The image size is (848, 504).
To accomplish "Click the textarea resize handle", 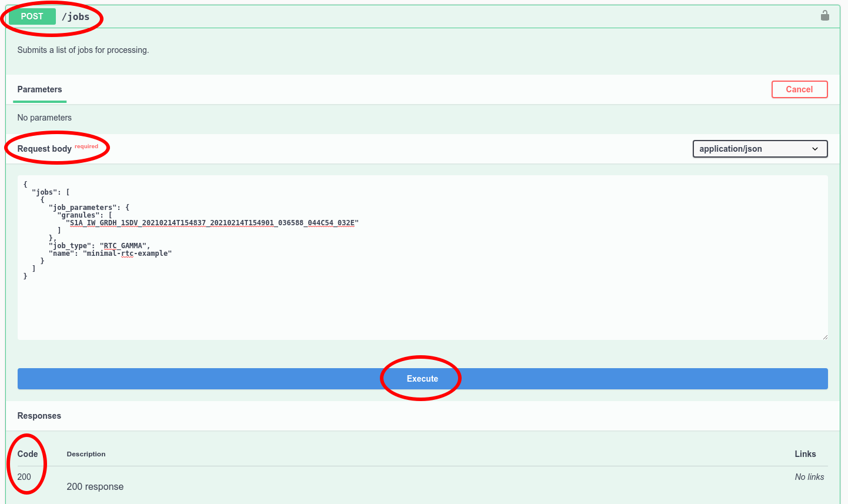I will pyautogui.click(x=824, y=337).
